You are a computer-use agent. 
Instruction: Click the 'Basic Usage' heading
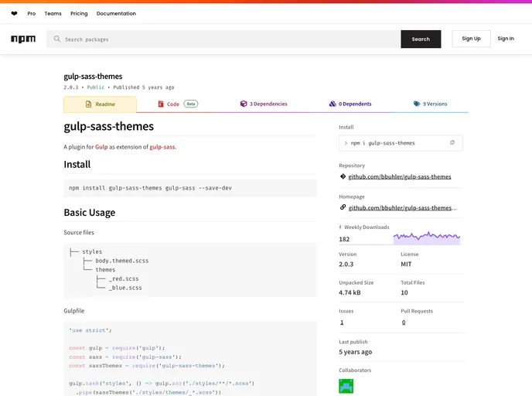[x=90, y=213]
